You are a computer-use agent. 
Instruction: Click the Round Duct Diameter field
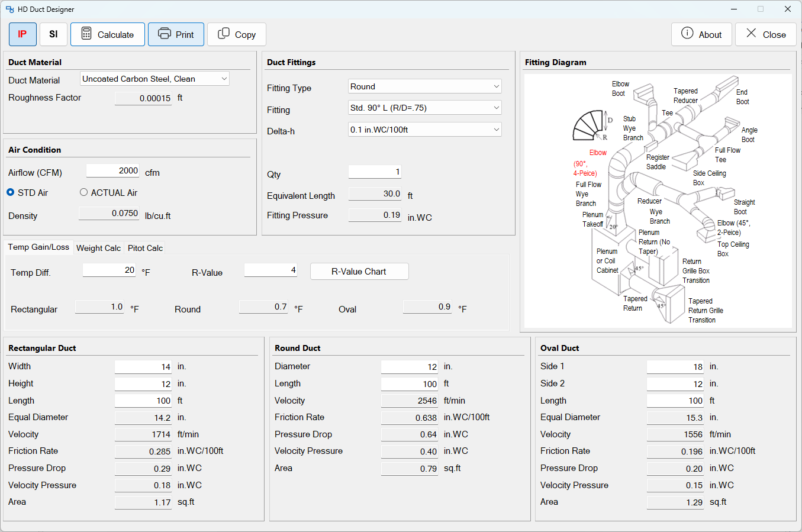[x=410, y=367]
